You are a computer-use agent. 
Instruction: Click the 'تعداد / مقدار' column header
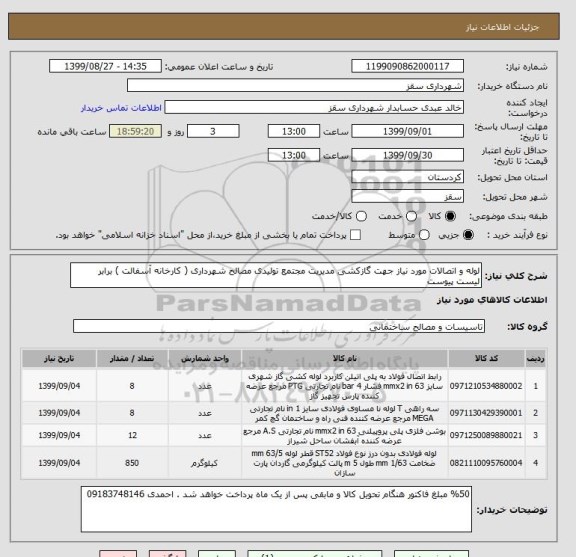click(x=132, y=359)
